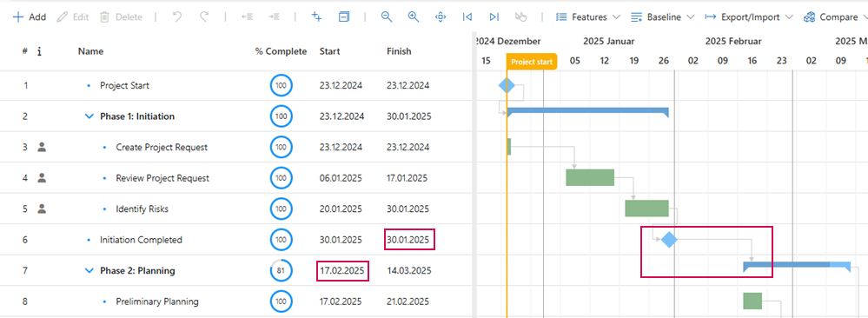
Task: Click the expand all plus icon
Action: (316, 17)
